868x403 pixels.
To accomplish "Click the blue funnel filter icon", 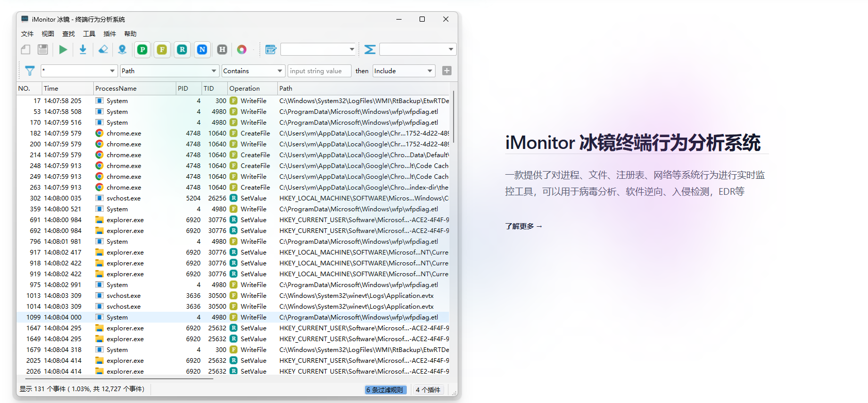I will [x=30, y=71].
